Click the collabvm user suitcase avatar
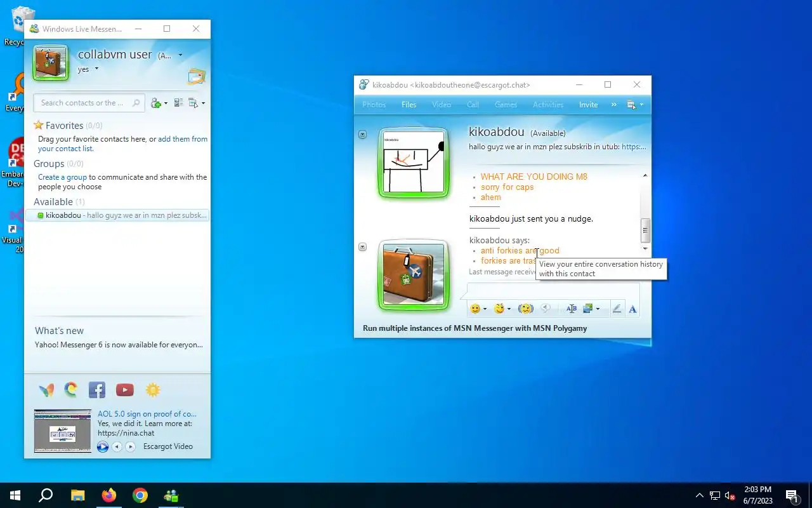The width and height of the screenshot is (812, 508). click(x=51, y=63)
